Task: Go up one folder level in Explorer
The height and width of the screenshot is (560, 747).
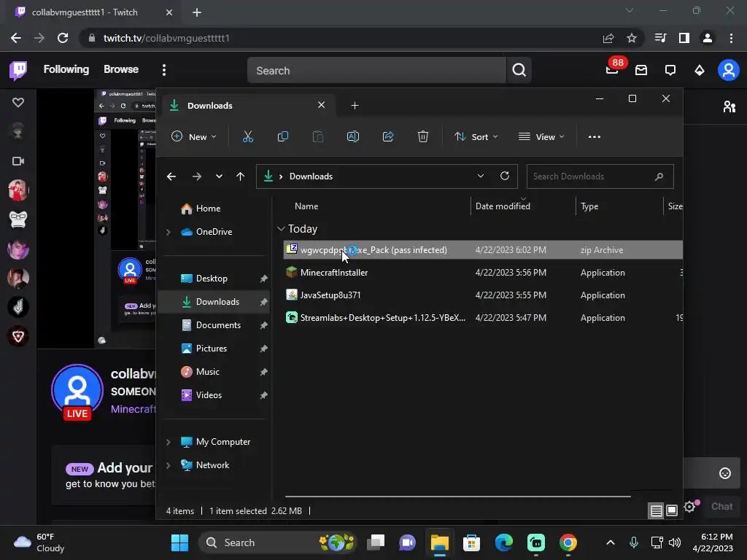Action: (x=240, y=176)
